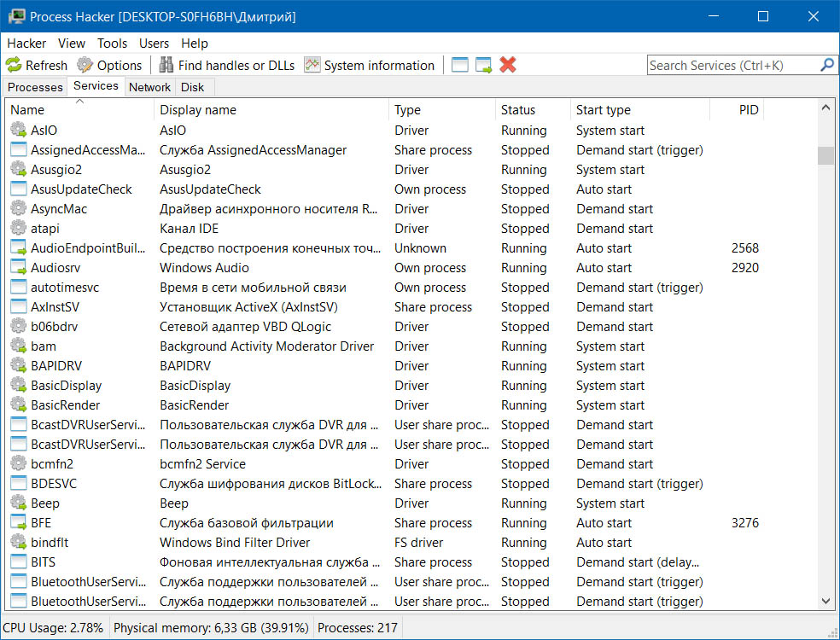Click the 'bcmfn2 Service' display name
Screen dimensions: 840x640
click(202, 464)
